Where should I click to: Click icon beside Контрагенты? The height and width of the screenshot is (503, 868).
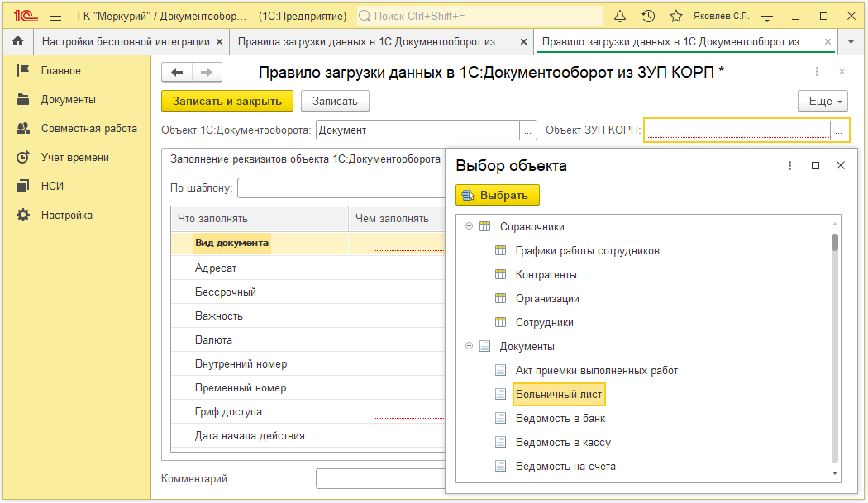(500, 274)
